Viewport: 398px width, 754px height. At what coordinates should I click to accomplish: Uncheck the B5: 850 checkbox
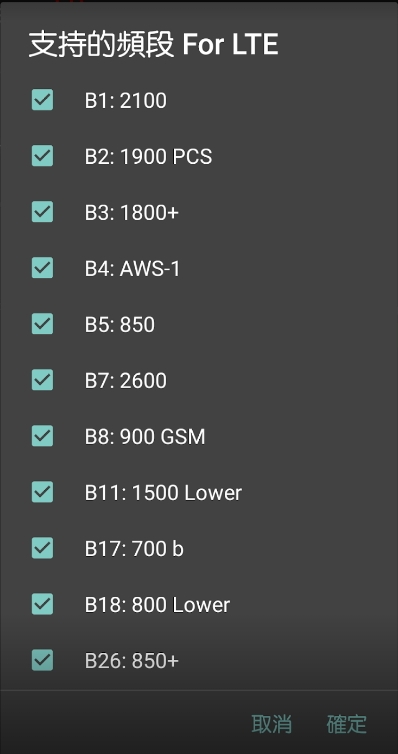tap(42, 324)
